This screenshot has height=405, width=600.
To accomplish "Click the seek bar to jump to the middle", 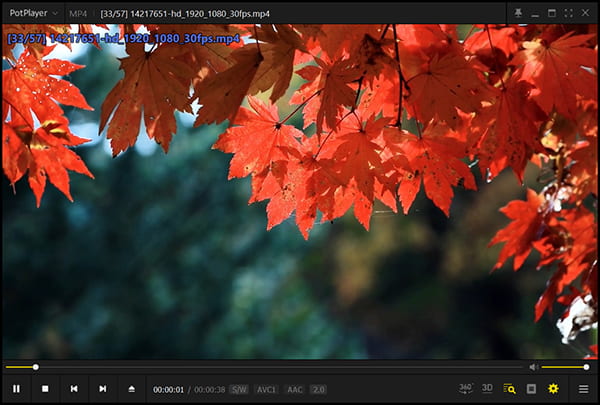I will pyautogui.click(x=264, y=367).
